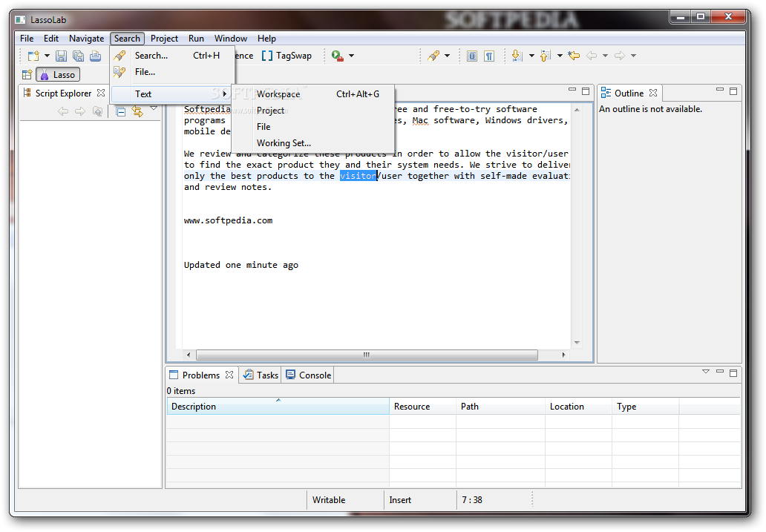Open the External Tools dropdown arrow

click(351, 56)
